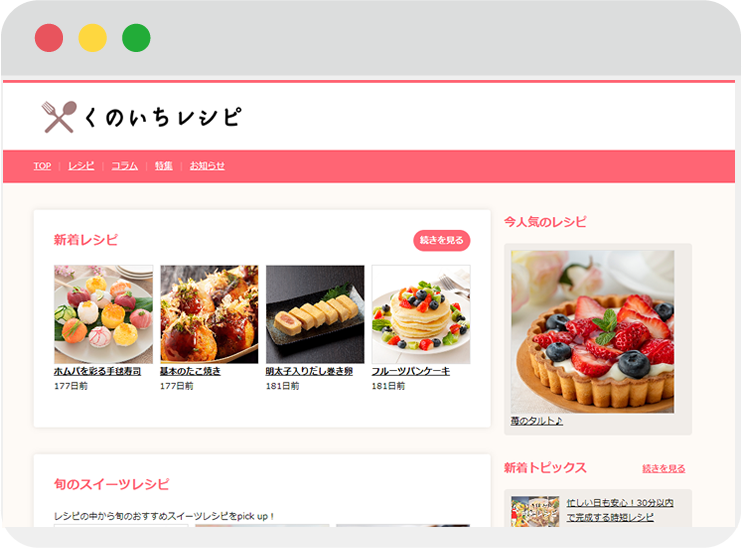Viewport: 742px width, 548px height.
Task: Click the yellow window dot
Action: coord(93,38)
